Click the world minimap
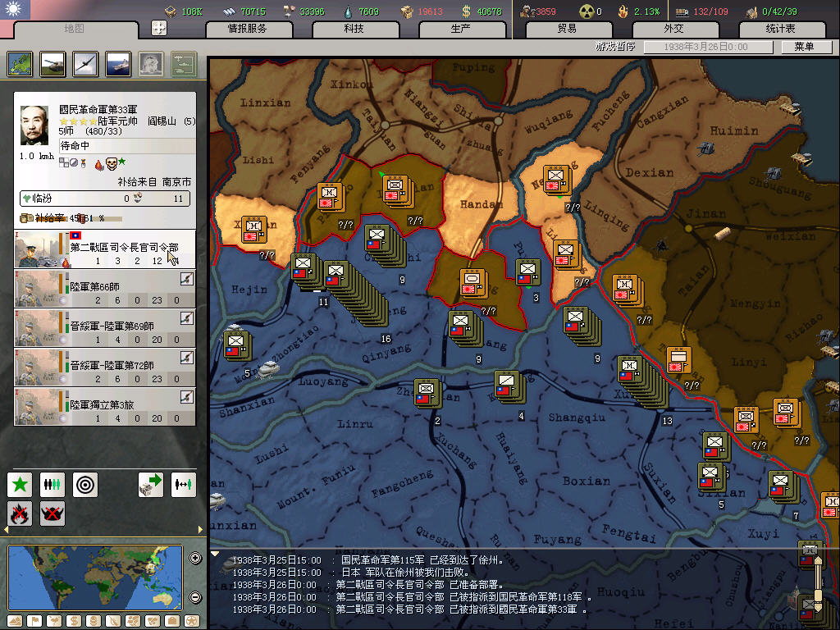The image size is (840, 630). pos(95,577)
